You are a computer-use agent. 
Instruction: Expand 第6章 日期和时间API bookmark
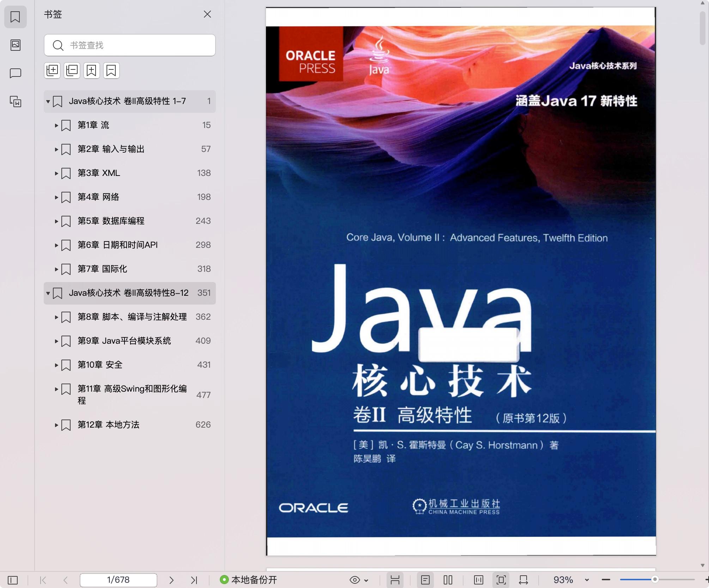tap(56, 245)
